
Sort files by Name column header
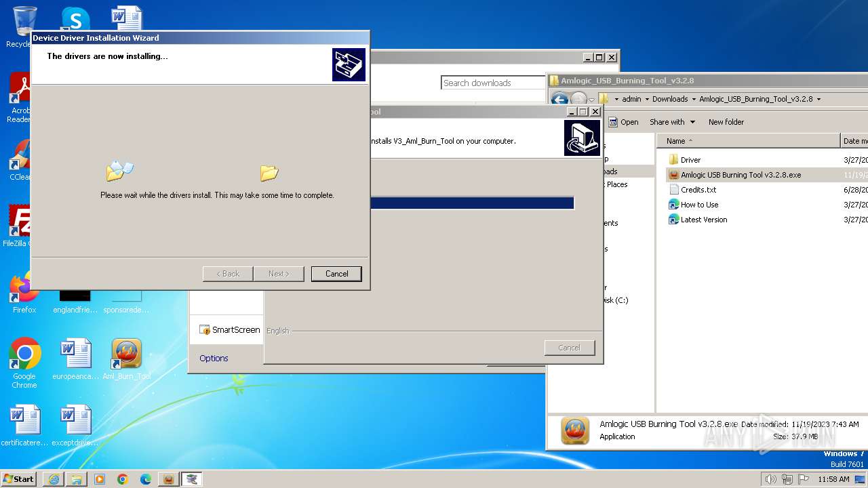point(748,141)
